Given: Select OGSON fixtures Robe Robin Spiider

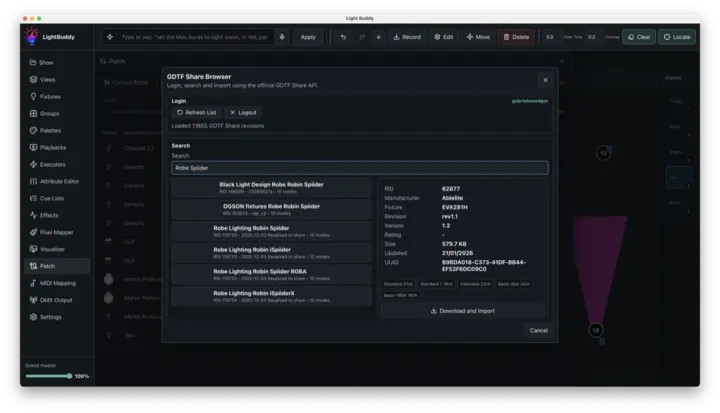Looking at the screenshot, I should coord(271,209).
